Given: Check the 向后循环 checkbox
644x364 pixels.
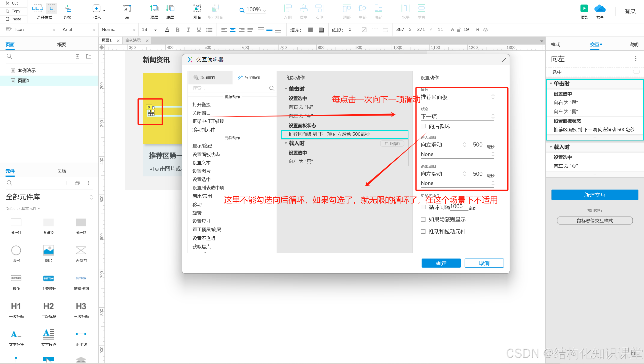Looking at the screenshot, I should coord(423,126).
